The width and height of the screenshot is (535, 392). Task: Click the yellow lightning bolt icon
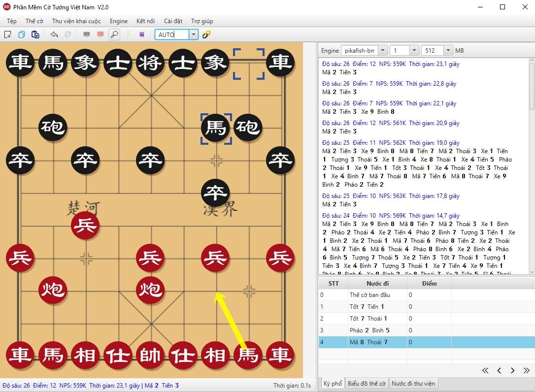[128, 34]
